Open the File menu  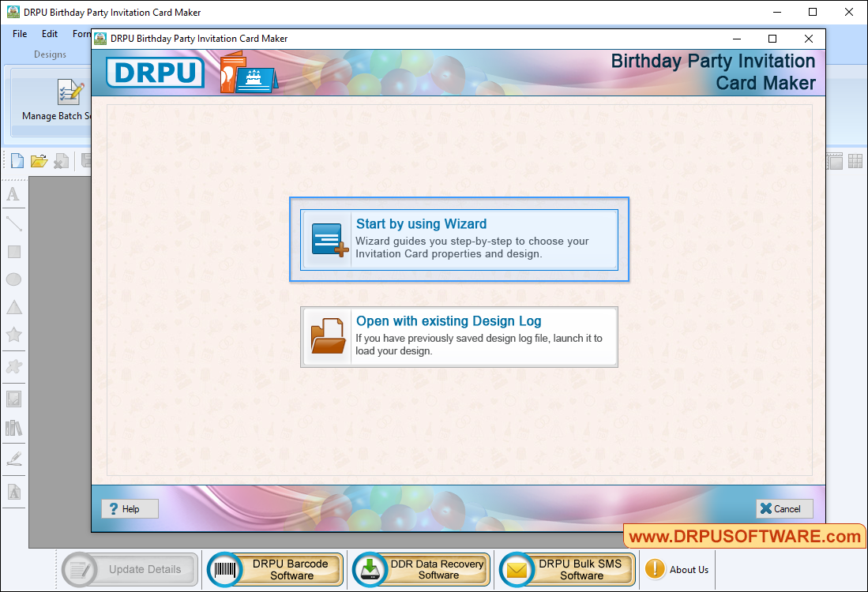19,34
